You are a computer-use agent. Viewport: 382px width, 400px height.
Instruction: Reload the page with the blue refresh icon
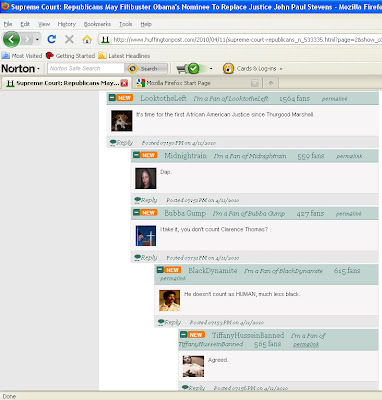click(x=51, y=39)
